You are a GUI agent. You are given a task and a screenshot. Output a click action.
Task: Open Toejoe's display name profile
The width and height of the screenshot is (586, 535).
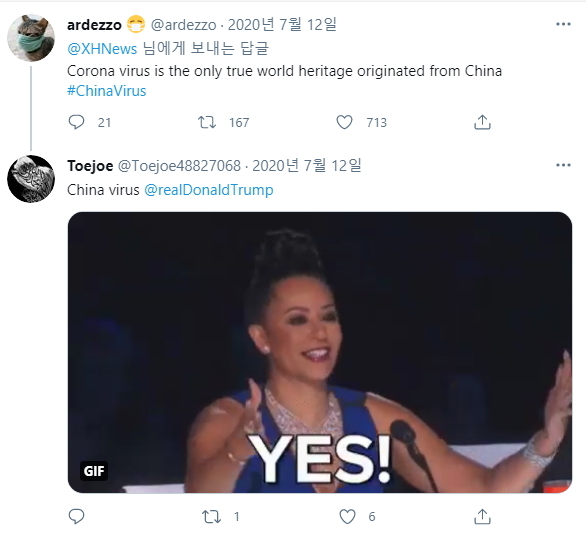coord(90,166)
